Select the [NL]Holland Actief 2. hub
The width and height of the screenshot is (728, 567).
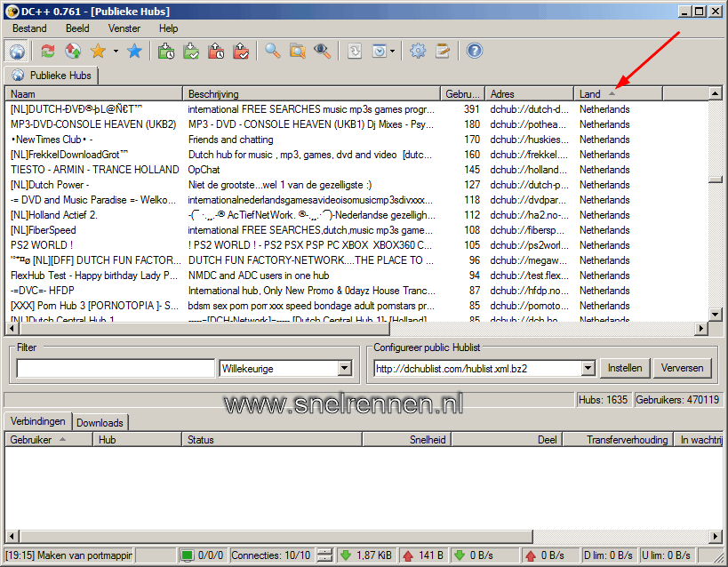coord(356,215)
